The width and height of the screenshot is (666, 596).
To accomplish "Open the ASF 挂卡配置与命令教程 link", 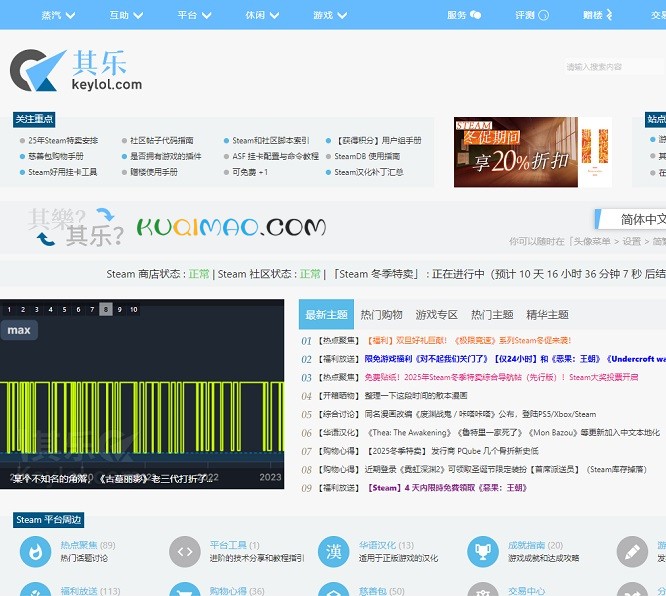I will pos(275,156).
